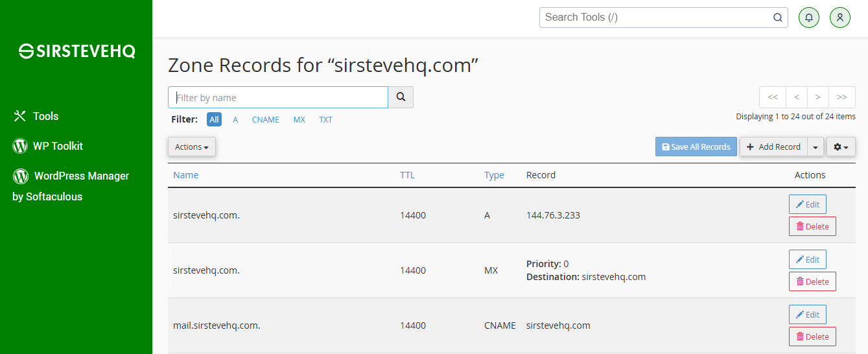868x354 pixels.
Task: Go to last page of records
Action: [x=842, y=97]
